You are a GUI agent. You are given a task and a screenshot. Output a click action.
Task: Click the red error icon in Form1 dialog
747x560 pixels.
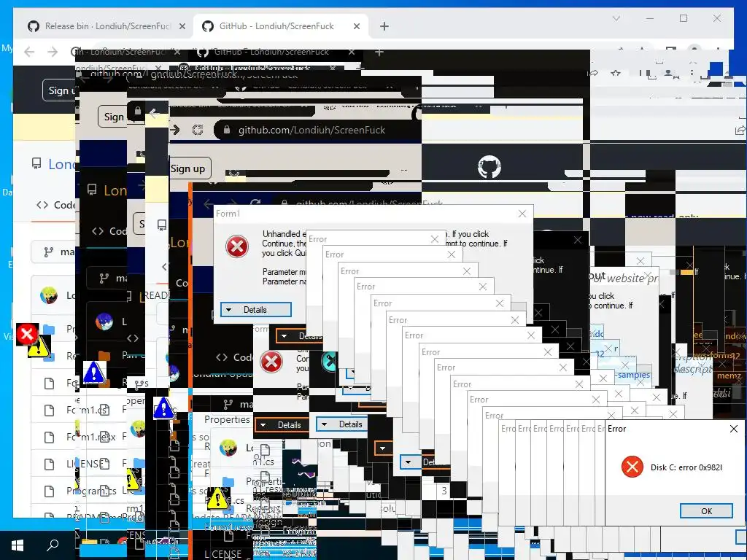click(x=237, y=246)
